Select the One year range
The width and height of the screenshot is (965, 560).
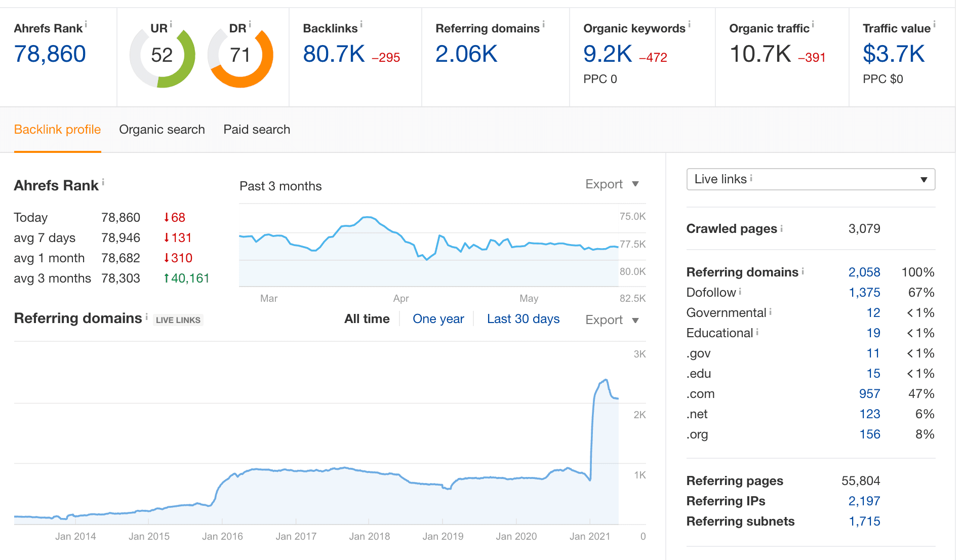(x=438, y=319)
